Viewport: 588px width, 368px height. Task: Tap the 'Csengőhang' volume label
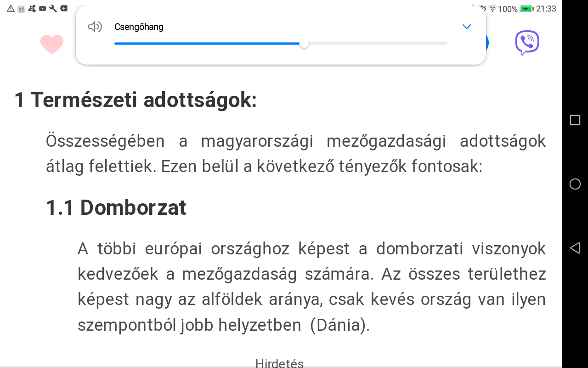pyautogui.click(x=139, y=27)
